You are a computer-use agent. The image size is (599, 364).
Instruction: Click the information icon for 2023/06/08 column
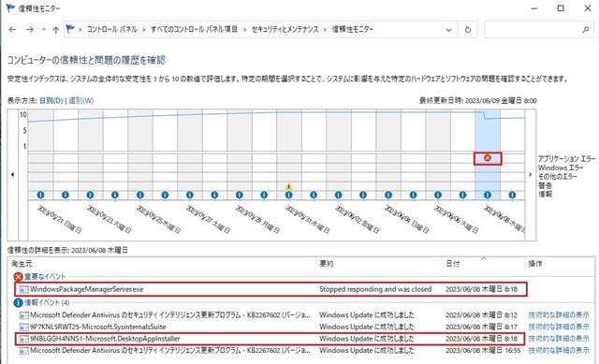[x=488, y=195]
